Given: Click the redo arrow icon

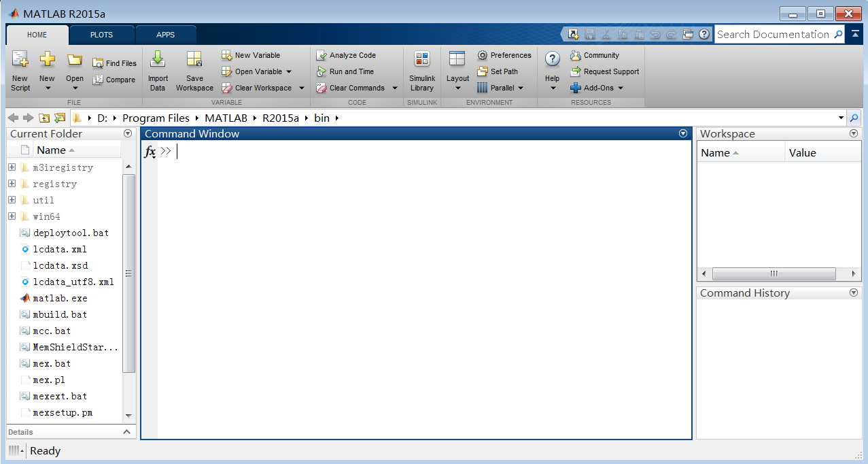Looking at the screenshot, I should click(672, 34).
